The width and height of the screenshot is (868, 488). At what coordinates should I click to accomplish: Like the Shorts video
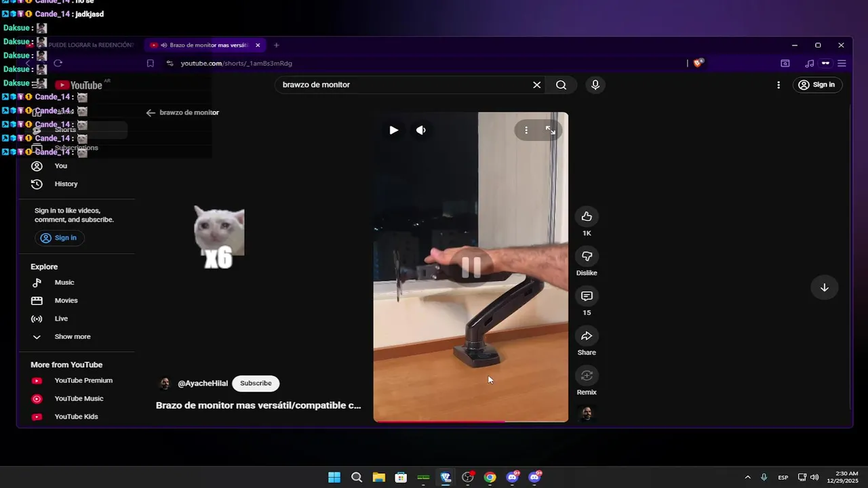tap(587, 217)
